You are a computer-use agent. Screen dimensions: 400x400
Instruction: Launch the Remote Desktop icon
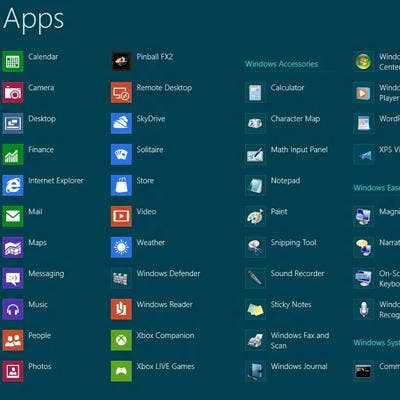pos(121,92)
